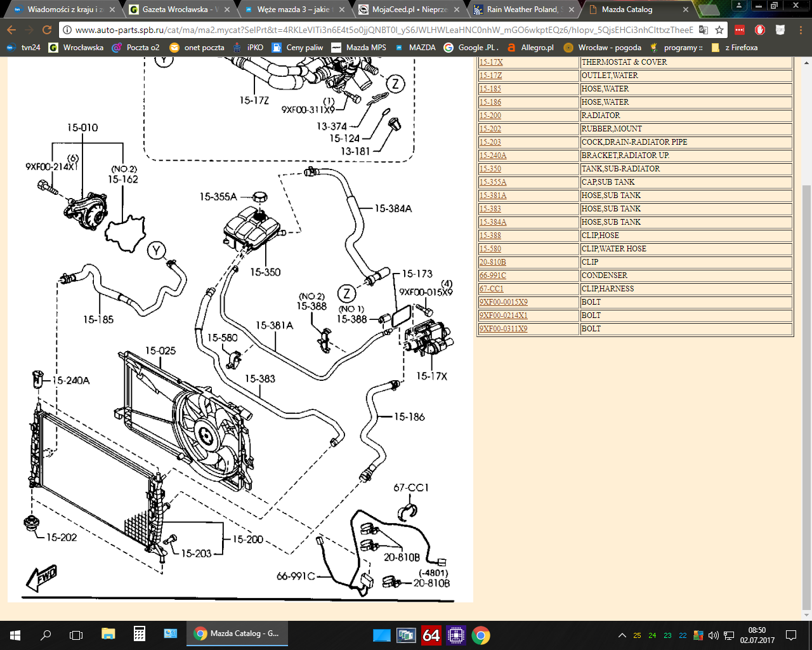Launch Calculator from the taskbar

point(140,634)
